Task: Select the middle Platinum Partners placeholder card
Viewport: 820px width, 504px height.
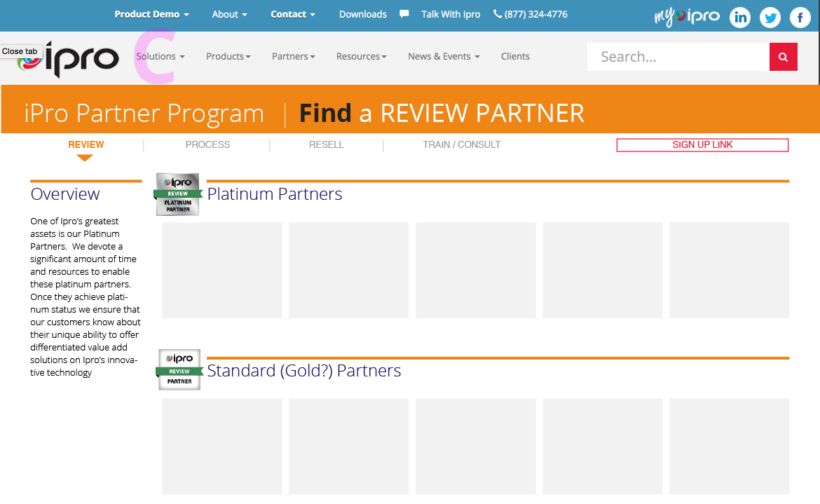Action: tap(476, 271)
